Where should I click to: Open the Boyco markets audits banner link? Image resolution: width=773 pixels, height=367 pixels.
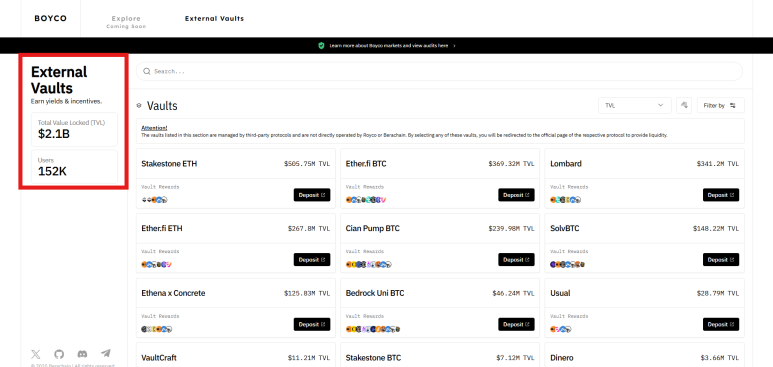[392, 45]
